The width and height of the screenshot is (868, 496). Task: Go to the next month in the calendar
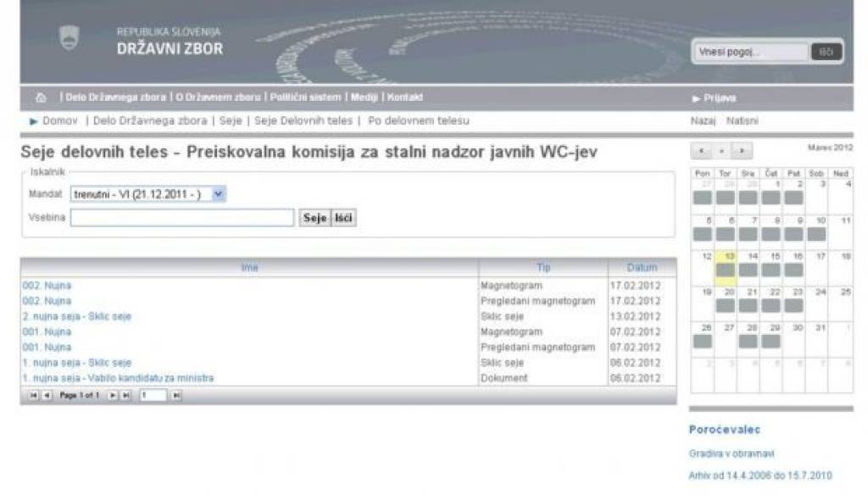[743, 151]
